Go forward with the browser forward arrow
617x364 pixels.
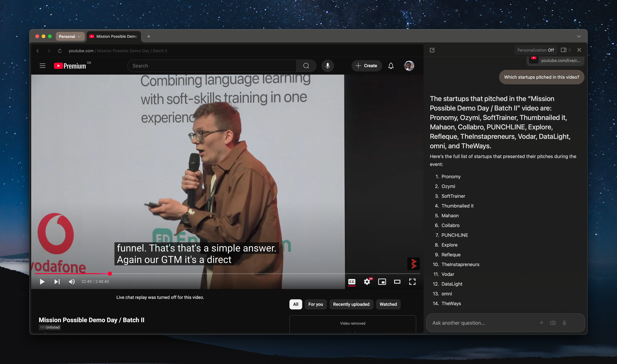click(x=49, y=51)
